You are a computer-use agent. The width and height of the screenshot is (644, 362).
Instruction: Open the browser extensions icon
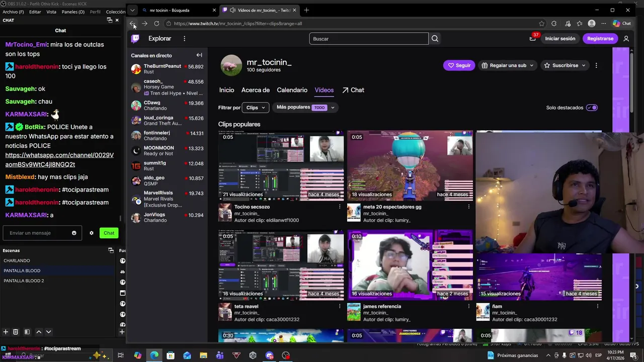point(554,24)
